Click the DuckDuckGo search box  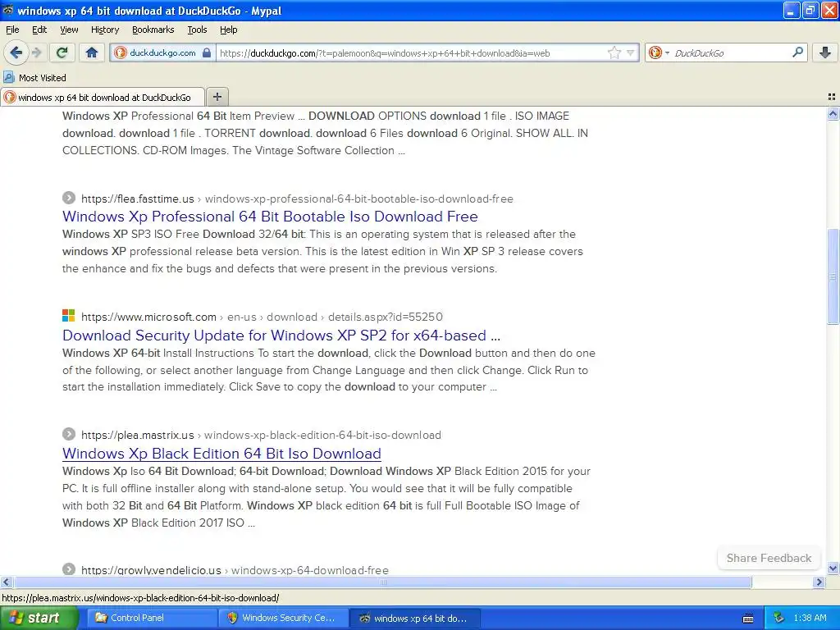[x=731, y=52]
